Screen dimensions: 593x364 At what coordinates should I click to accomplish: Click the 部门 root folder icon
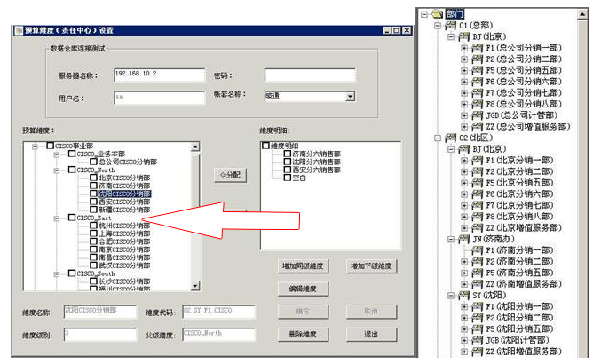pyautogui.click(x=438, y=14)
